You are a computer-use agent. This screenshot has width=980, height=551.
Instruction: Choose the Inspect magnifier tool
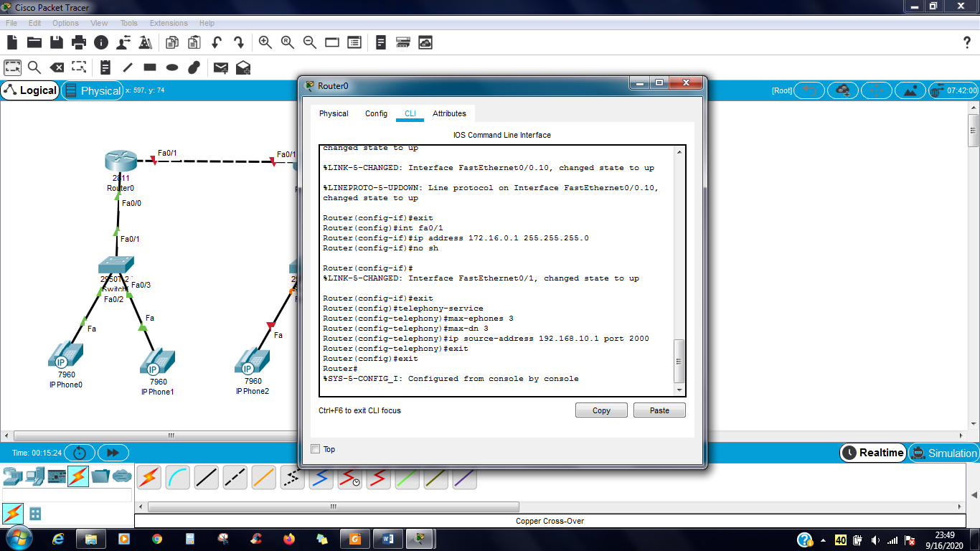coord(34,67)
